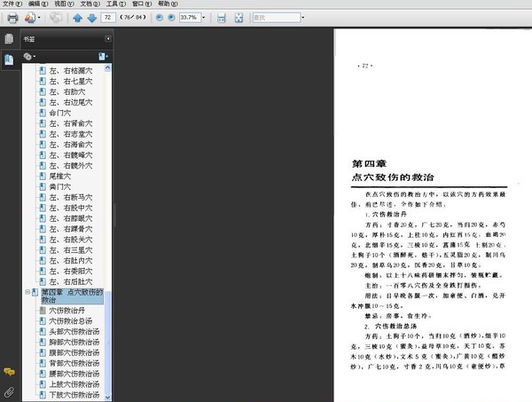532x402 pixels.
Task: Select bookmark 腹部穴伤救治汤
Action: [74, 352]
